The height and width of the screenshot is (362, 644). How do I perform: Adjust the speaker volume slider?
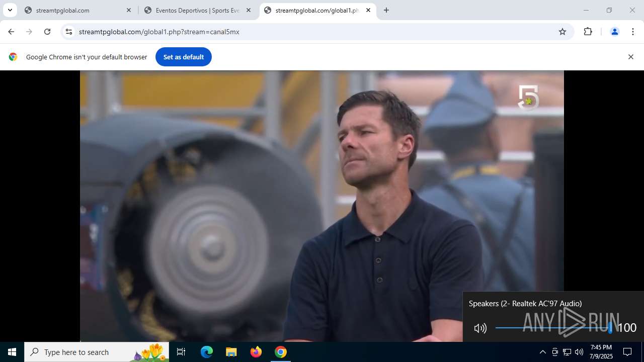(553, 328)
